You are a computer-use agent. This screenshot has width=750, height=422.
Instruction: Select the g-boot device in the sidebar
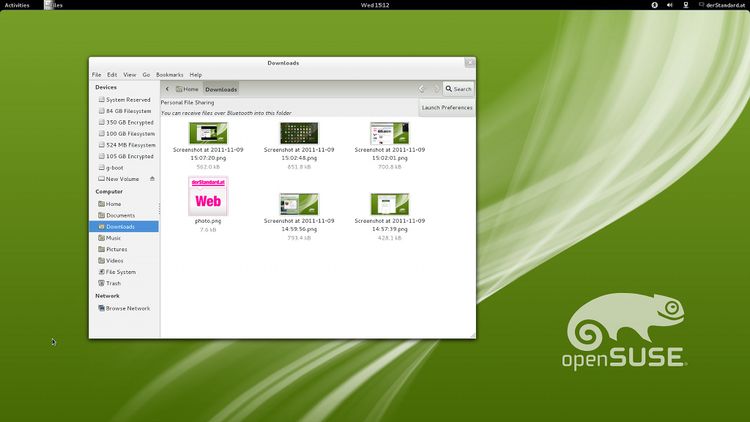(115, 167)
